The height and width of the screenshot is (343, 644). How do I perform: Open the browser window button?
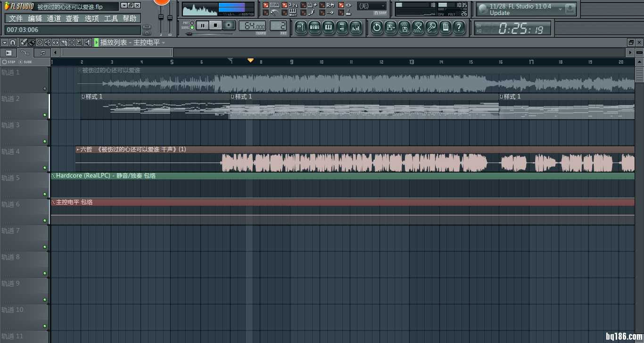coord(342,27)
